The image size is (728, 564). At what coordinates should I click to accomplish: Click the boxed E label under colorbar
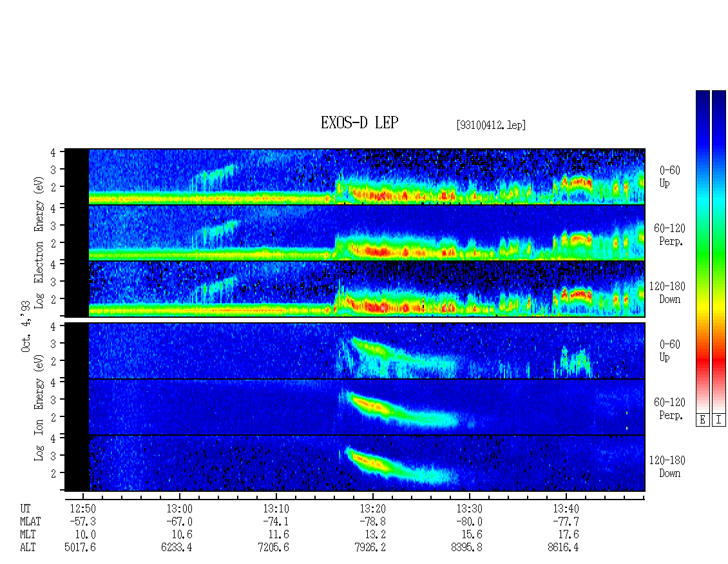click(702, 420)
